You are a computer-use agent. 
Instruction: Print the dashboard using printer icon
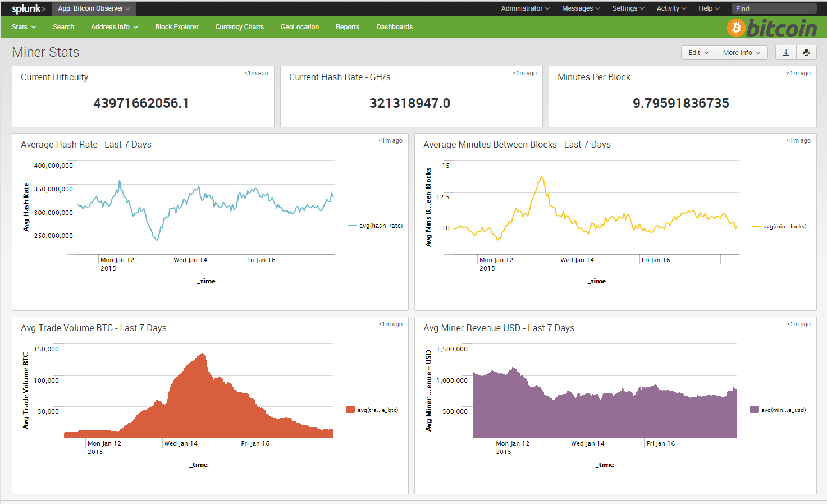coord(806,52)
